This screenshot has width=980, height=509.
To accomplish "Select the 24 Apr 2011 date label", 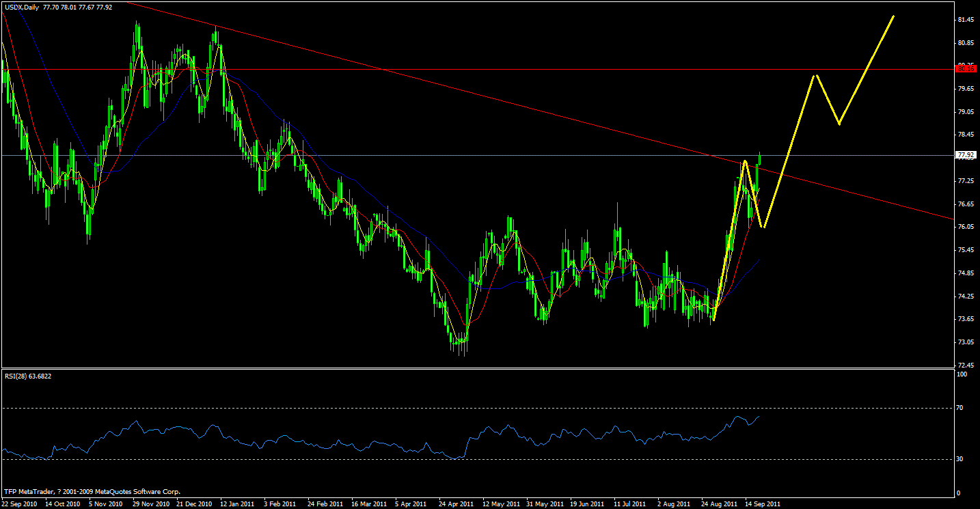I will click(456, 504).
